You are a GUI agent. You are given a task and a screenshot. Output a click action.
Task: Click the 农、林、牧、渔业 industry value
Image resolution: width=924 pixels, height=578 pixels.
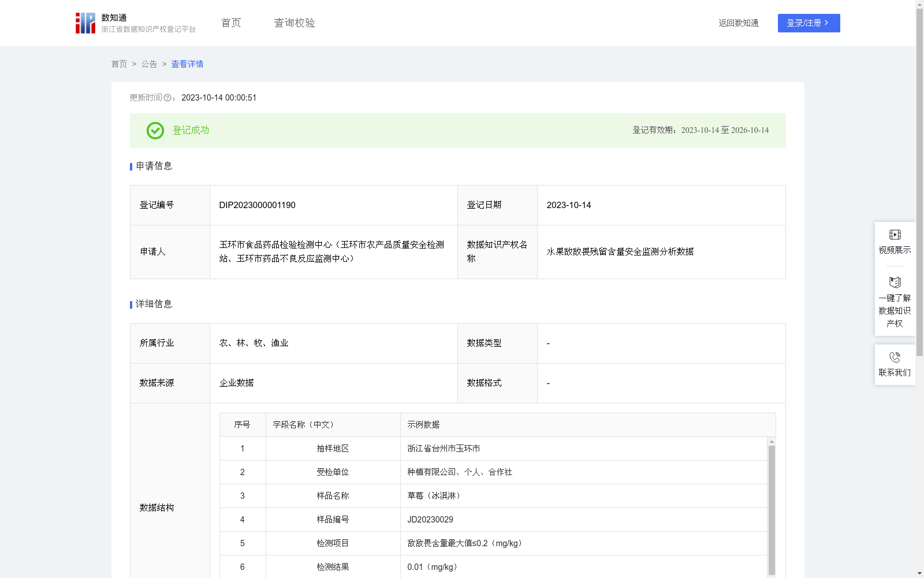coord(254,343)
